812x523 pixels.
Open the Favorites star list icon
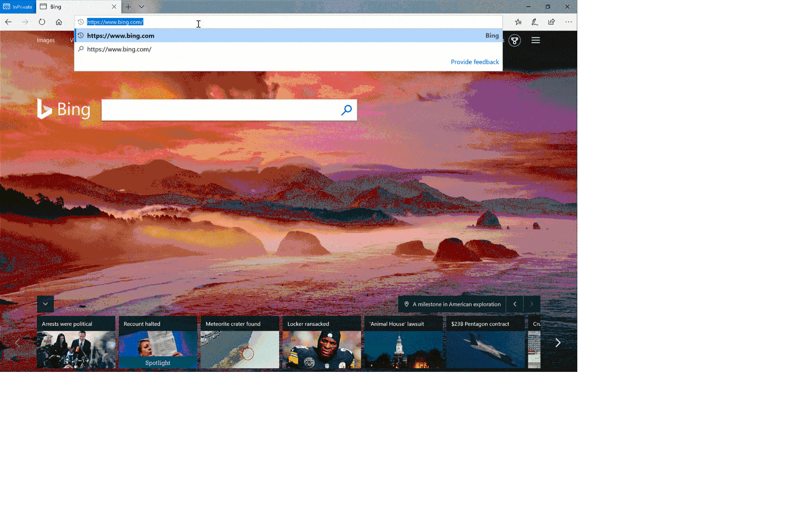[x=518, y=22]
